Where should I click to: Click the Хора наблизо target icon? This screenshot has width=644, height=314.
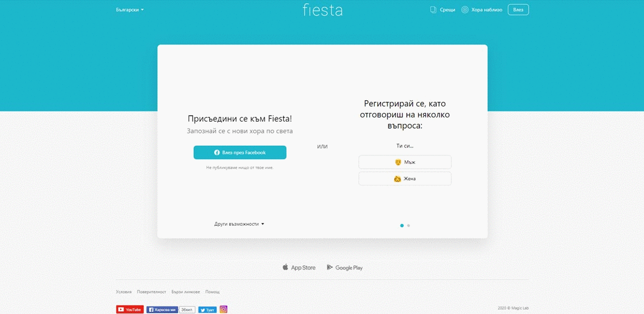[x=465, y=9]
